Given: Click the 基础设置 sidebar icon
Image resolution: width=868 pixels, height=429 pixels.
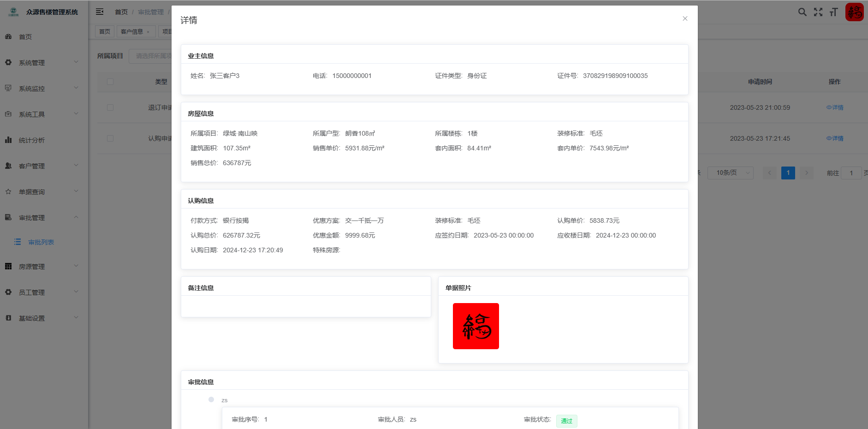Looking at the screenshot, I should [x=8, y=318].
